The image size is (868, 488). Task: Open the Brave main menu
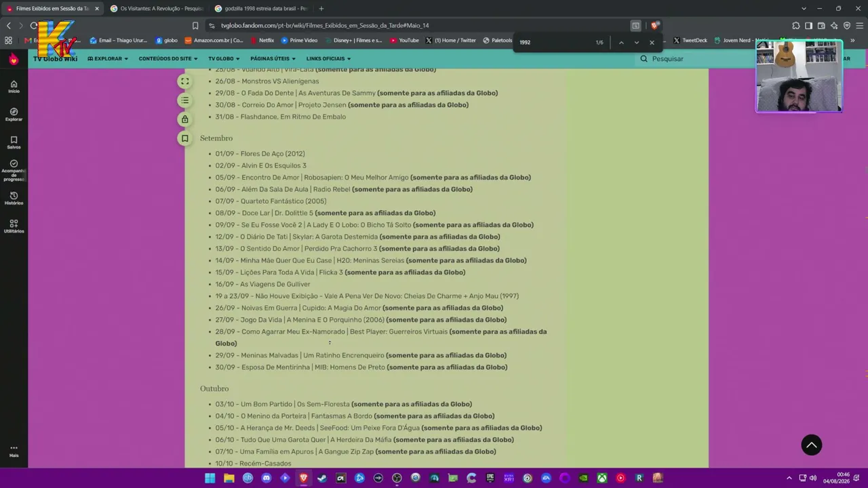(860, 26)
